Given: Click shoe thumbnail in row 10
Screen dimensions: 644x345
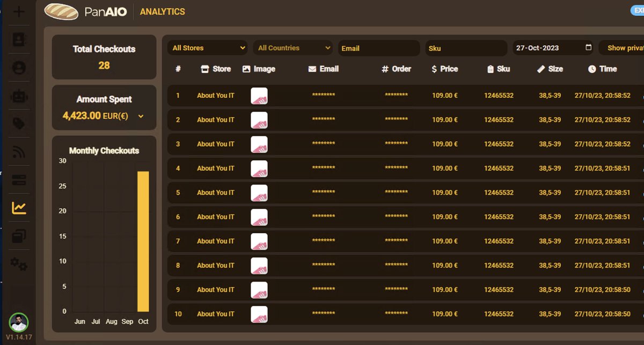Looking at the screenshot, I should (x=259, y=314).
